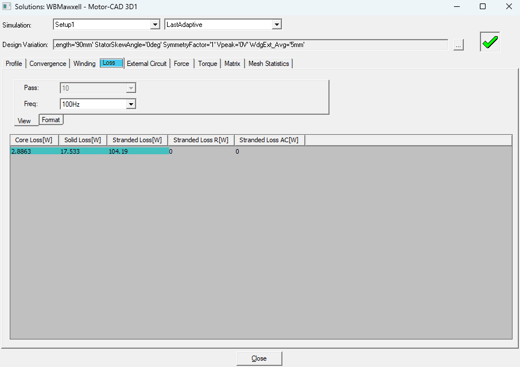Select the Core Loss[W] column header
520x367 pixels.
coord(34,140)
